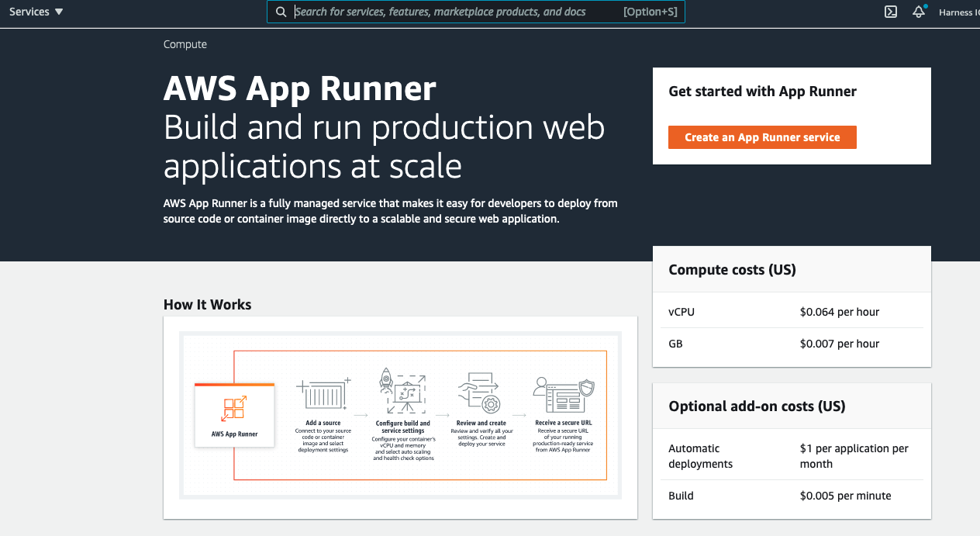
Task: Open the Services dropdown menu
Action: [36, 12]
